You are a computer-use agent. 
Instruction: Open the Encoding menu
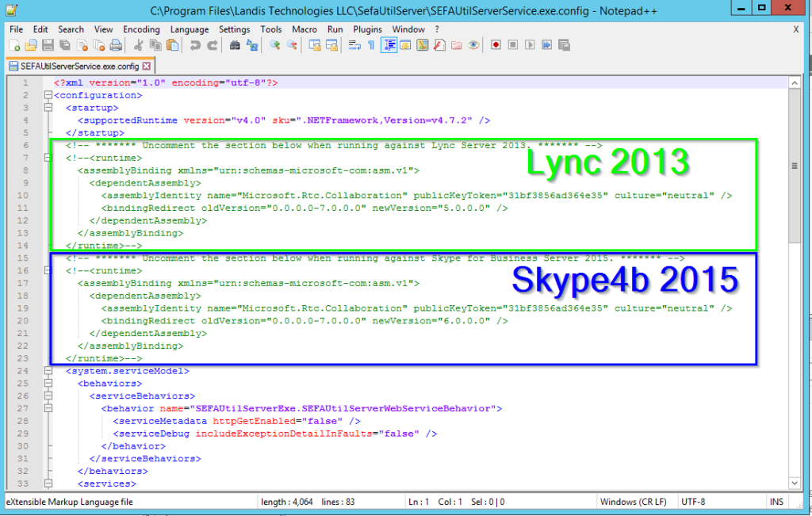(141, 29)
